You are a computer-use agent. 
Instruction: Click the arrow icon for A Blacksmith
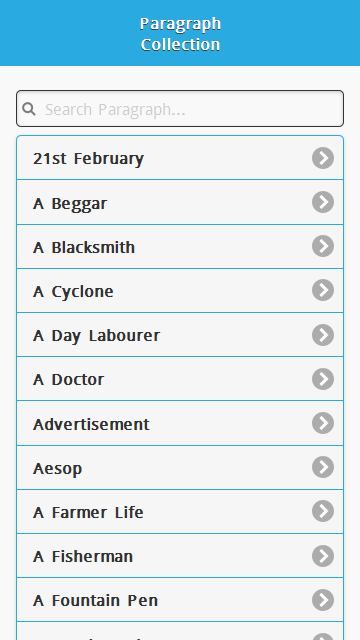coord(323,246)
